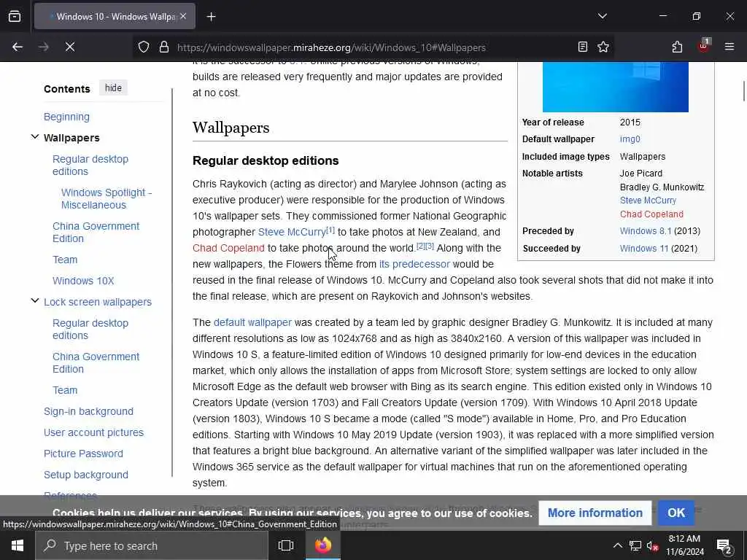The width and height of the screenshot is (747, 560).
Task: Accept cookies with OK button
Action: 676,513
